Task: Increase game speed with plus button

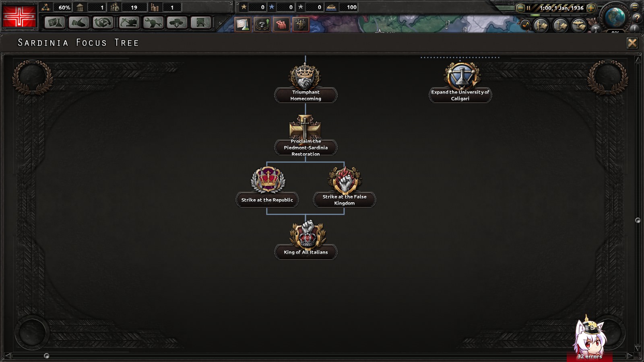Action: coord(591,8)
